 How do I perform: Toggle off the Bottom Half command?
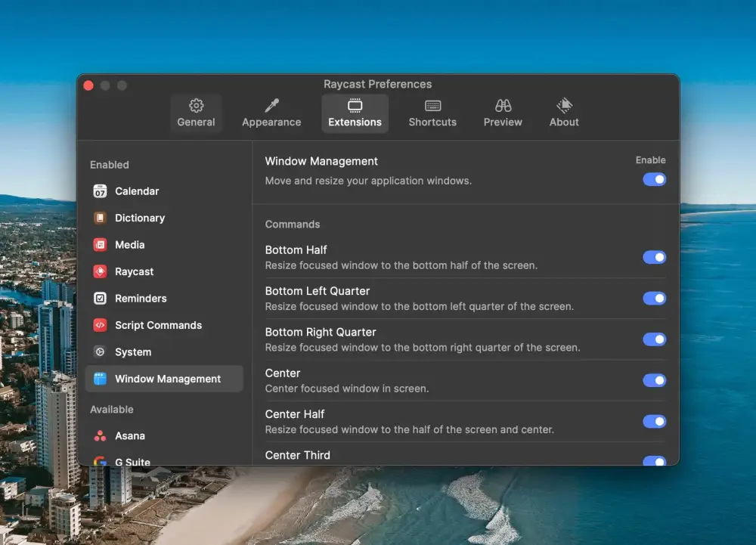point(654,257)
